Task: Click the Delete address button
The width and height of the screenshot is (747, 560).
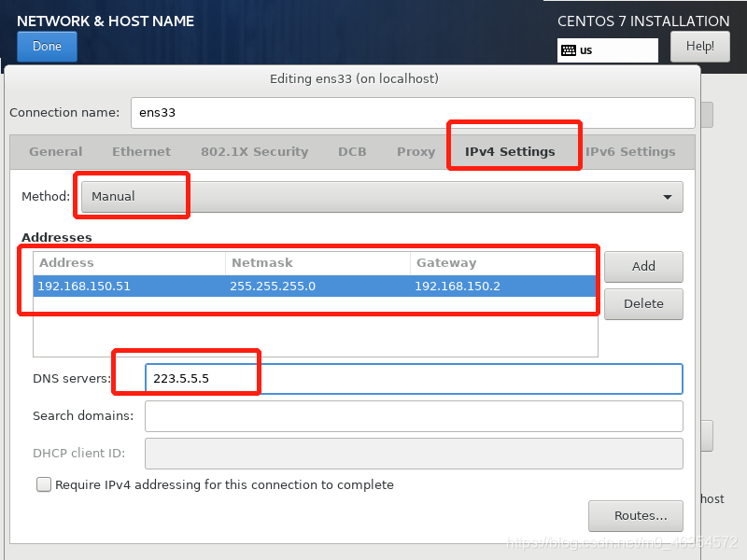Action: 643,304
